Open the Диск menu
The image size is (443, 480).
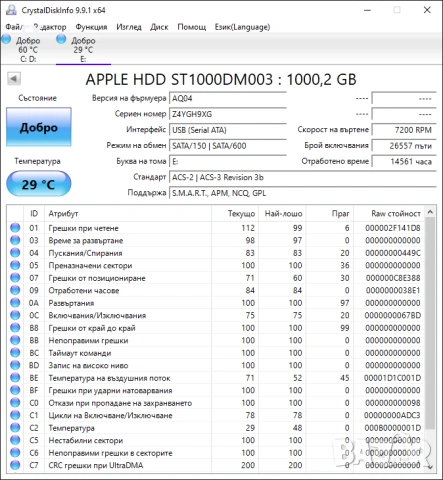click(x=159, y=27)
